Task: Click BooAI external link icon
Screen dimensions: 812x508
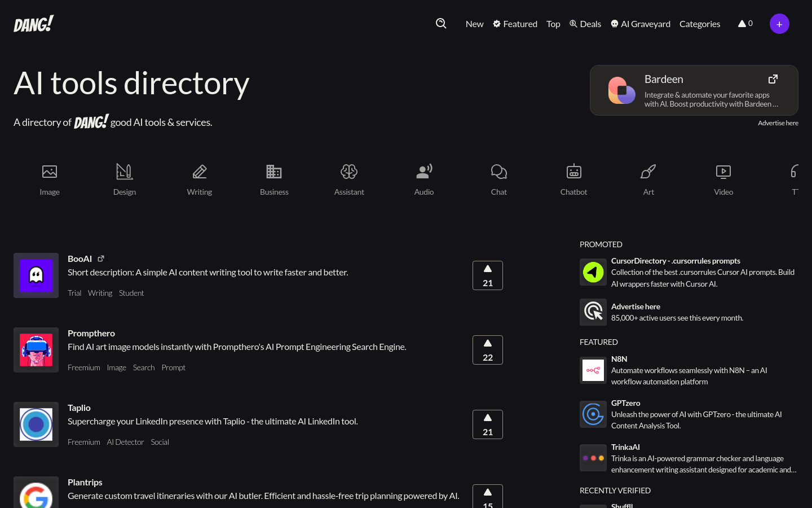Action: tap(101, 259)
